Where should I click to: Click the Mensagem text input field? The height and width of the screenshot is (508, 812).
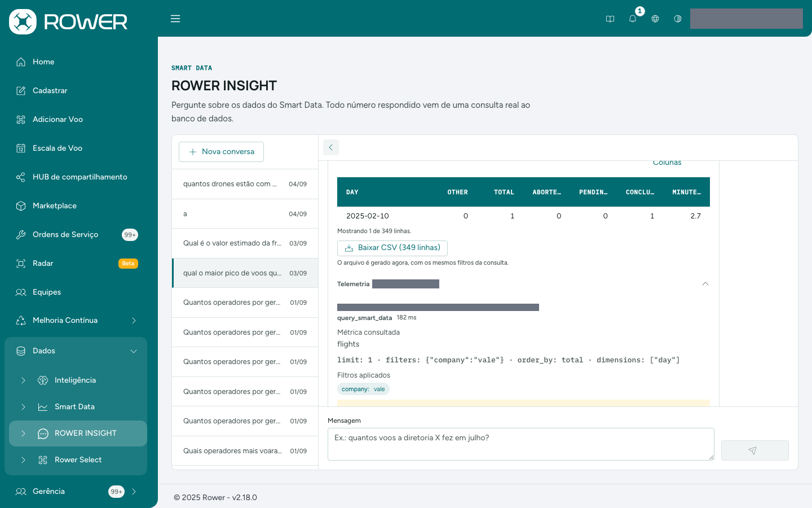[521, 444]
